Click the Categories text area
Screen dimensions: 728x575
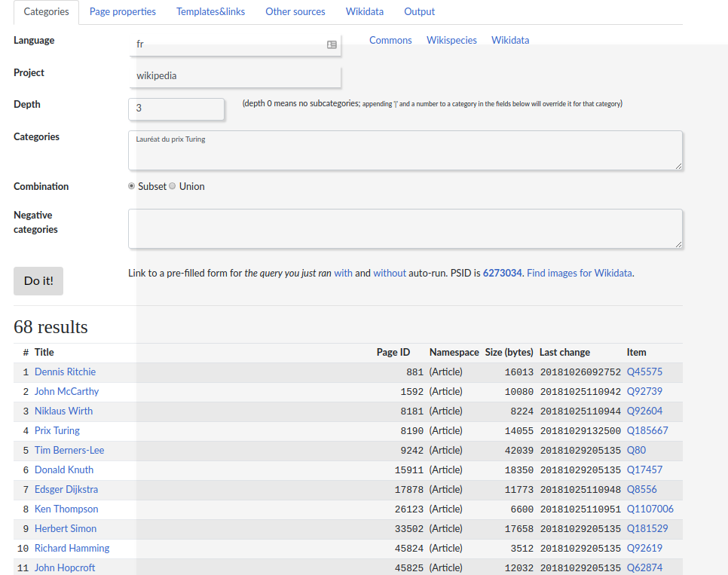405,150
